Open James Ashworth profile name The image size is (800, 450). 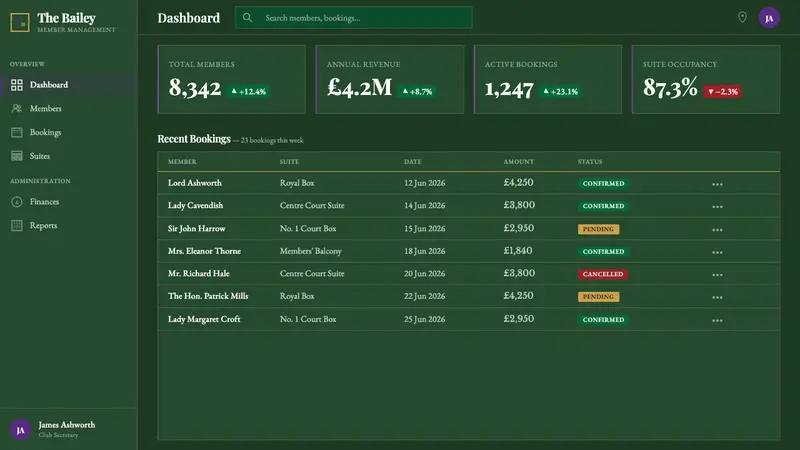(67, 424)
